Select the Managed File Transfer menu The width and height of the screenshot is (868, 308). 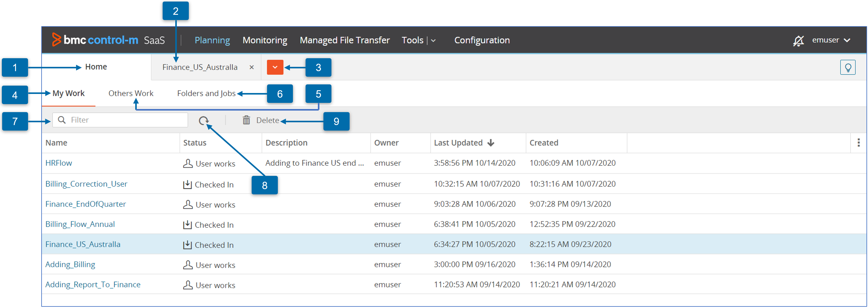coord(344,40)
